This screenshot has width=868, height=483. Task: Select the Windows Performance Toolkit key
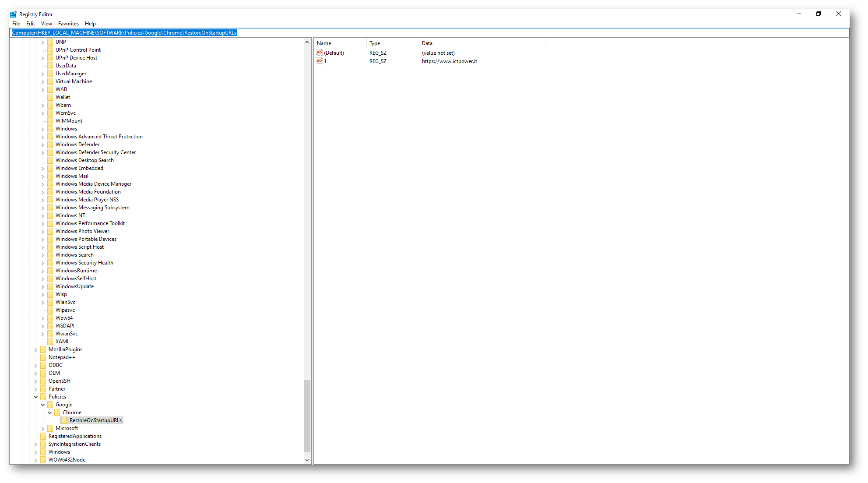90,223
